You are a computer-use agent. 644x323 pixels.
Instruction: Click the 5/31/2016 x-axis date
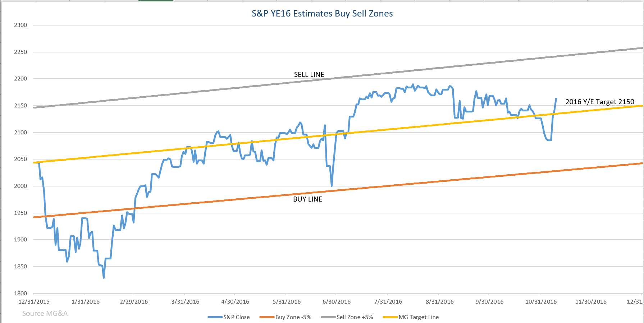click(287, 302)
